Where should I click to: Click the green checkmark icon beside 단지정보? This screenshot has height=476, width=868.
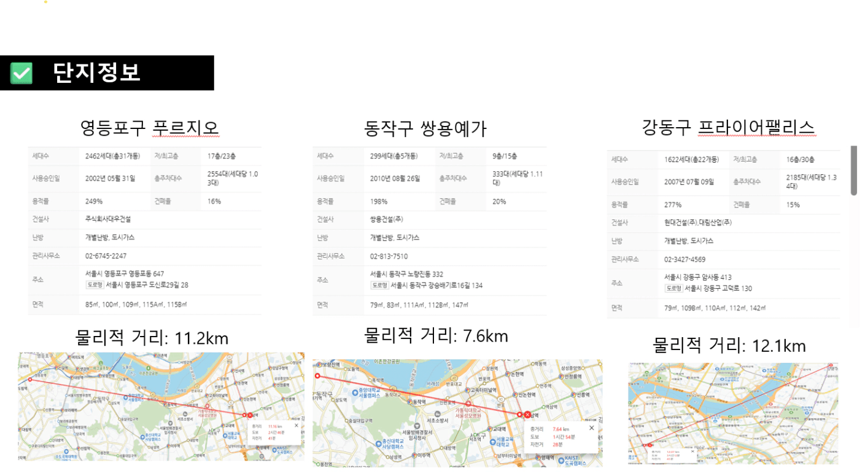click(21, 74)
